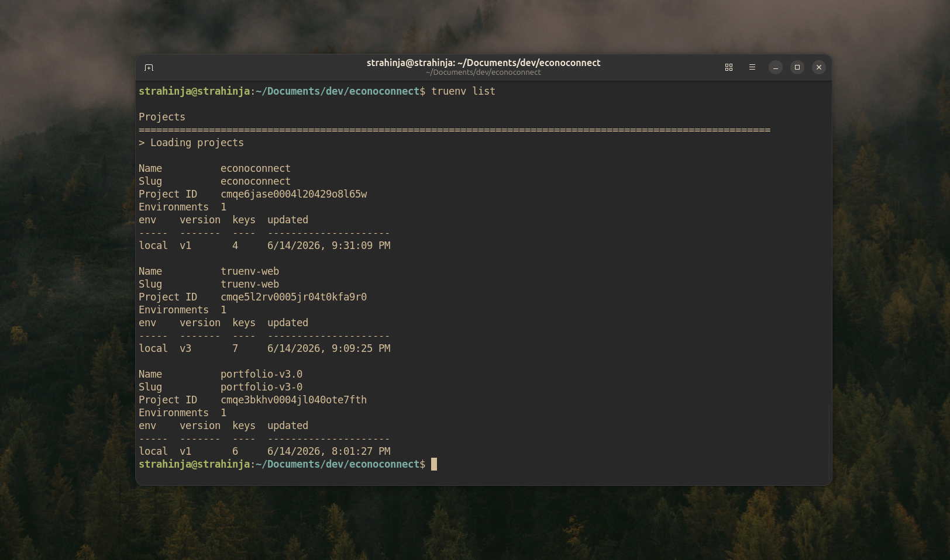
Task: Click the bottom shell prompt cursor
Action: 434,464
